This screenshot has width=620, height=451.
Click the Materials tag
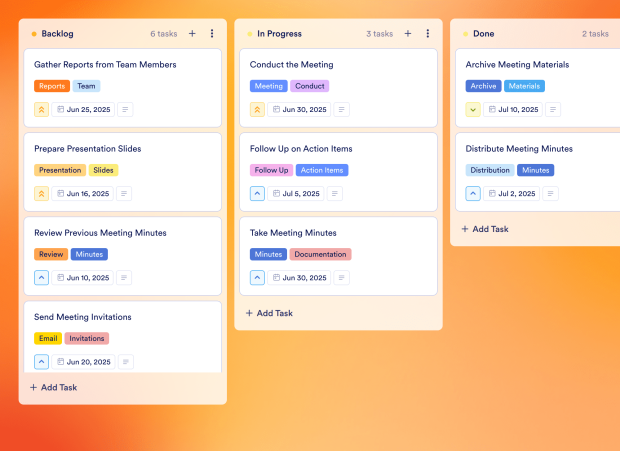(524, 86)
